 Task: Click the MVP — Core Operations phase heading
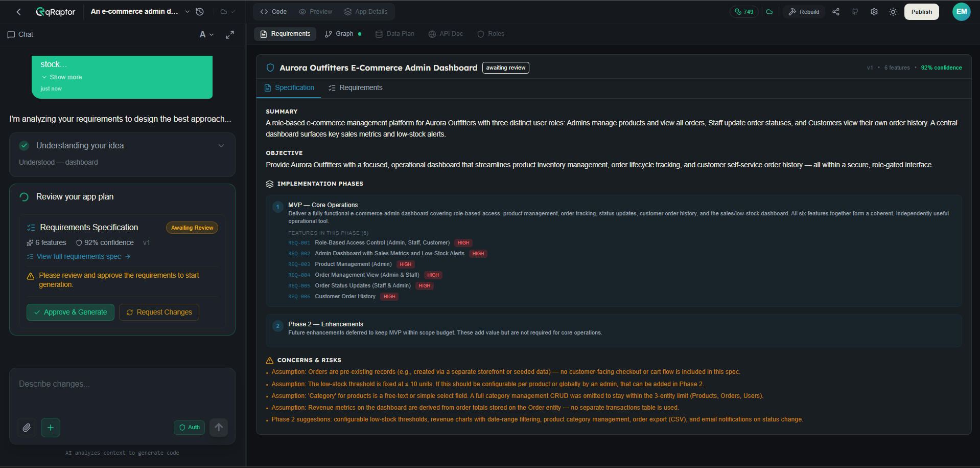pos(323,205)
